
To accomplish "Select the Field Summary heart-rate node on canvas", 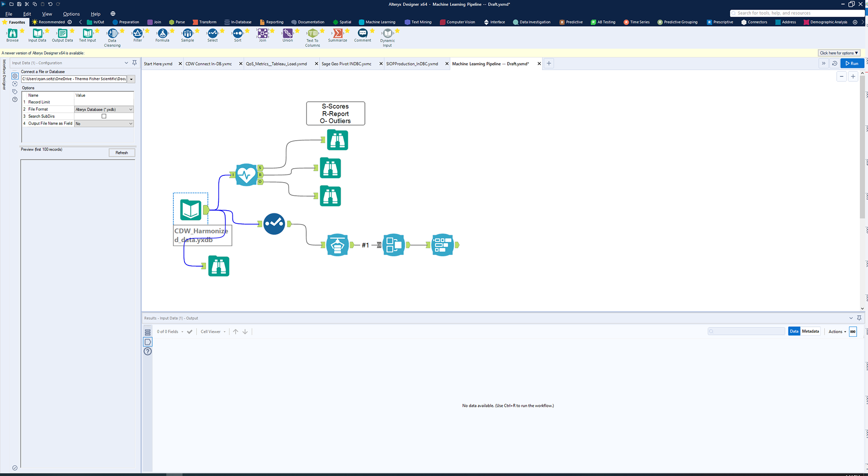I will [246, 174].
